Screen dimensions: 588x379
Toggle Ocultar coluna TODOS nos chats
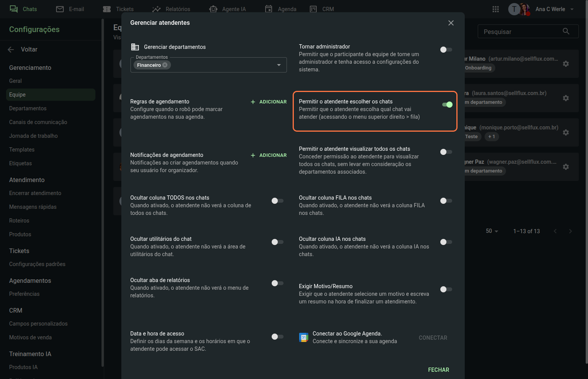[277, 201]
